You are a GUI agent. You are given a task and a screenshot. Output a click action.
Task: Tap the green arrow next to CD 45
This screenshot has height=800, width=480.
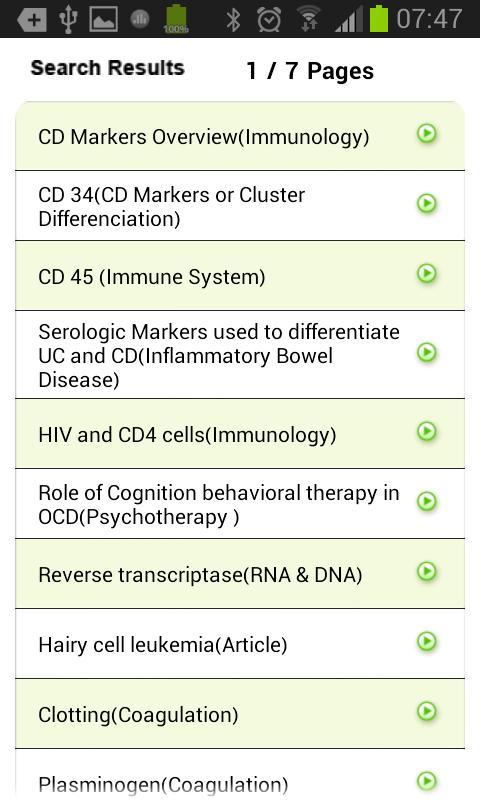[x=426, y=273]
